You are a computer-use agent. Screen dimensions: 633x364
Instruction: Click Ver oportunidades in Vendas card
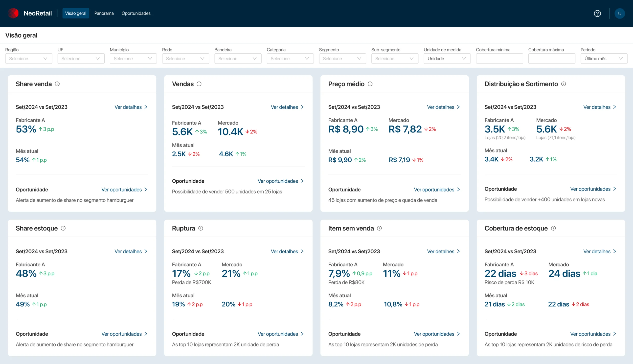281,181
